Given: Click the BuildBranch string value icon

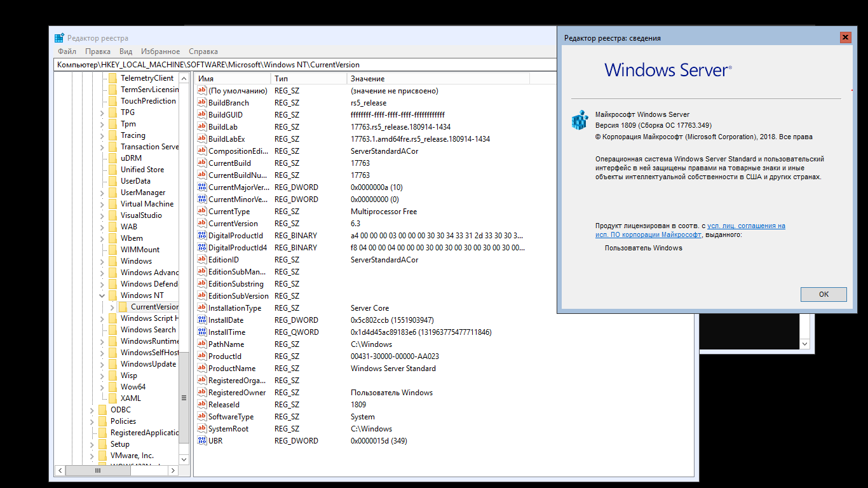Looking at the screenshot, I should click(x=202, y=103).
